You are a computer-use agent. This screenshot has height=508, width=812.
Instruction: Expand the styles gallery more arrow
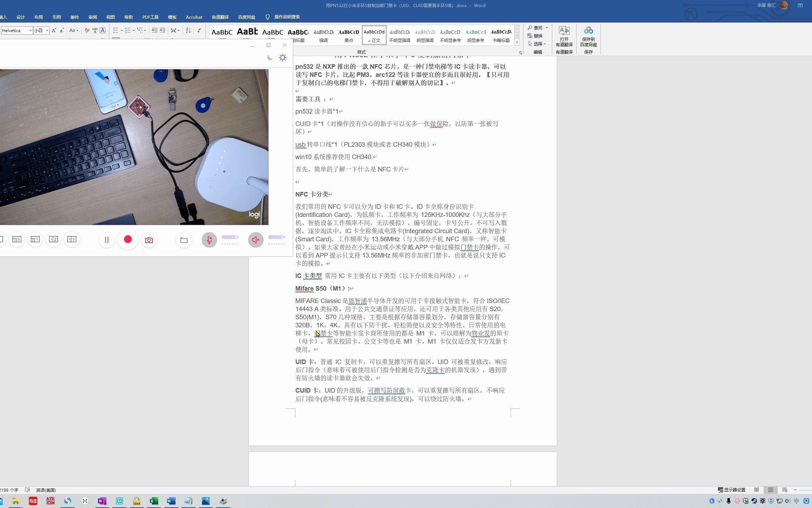pyautogui.click(x=517, y=43)
